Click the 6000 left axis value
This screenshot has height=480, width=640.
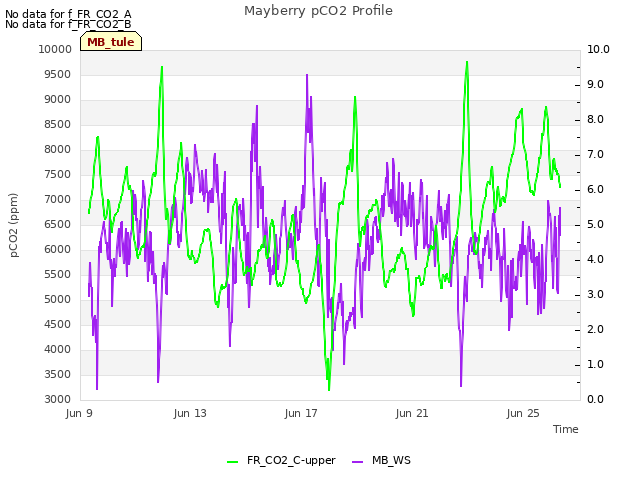pos(58,249)
